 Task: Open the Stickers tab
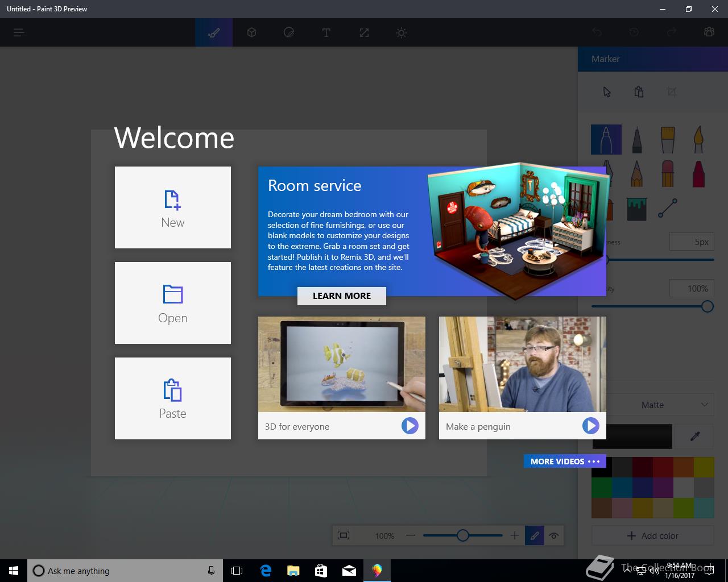click(289, 32)
